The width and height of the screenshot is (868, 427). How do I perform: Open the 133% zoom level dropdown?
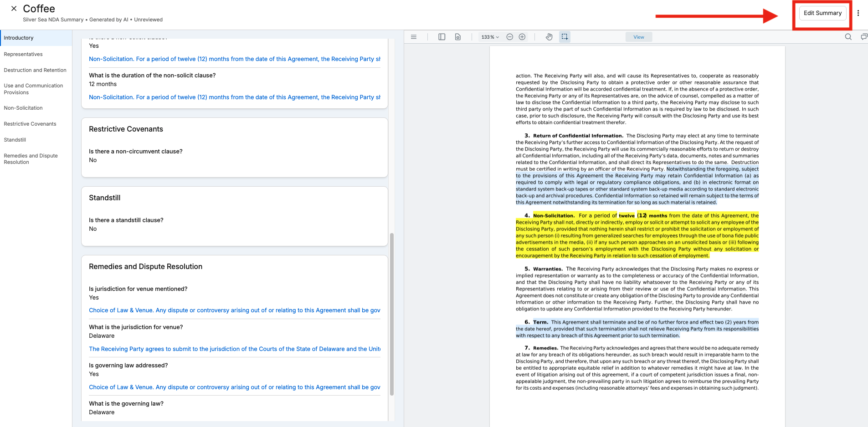(x=490, y=37)
